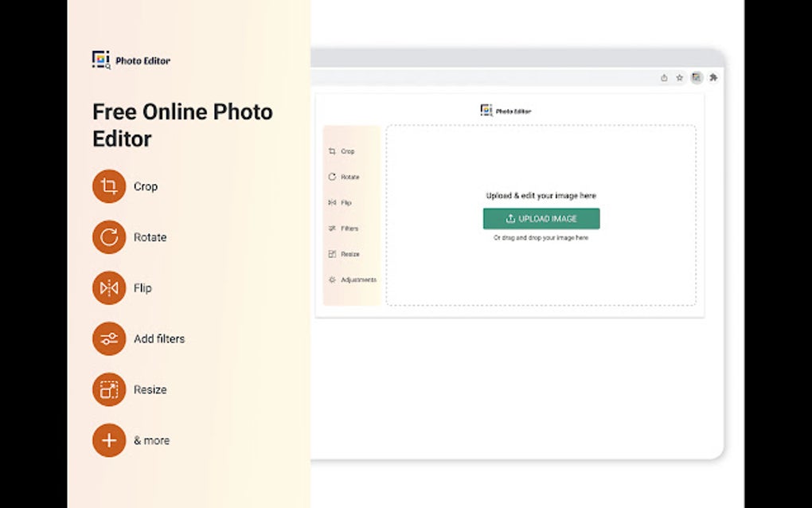Click the Photo Editor logo at the top left

[131, 59]
